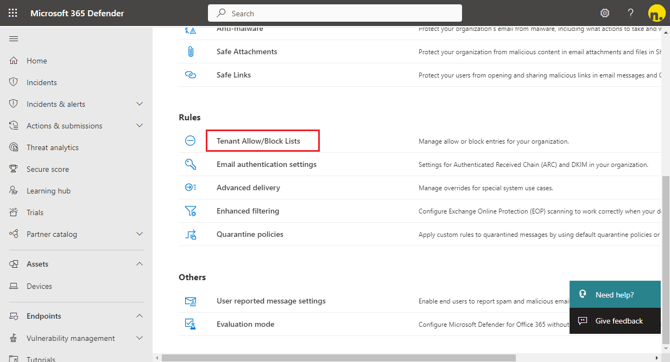Screen dimensions: 670x362
Task: Open Advanced delivery rule
Action: [248, 188]
